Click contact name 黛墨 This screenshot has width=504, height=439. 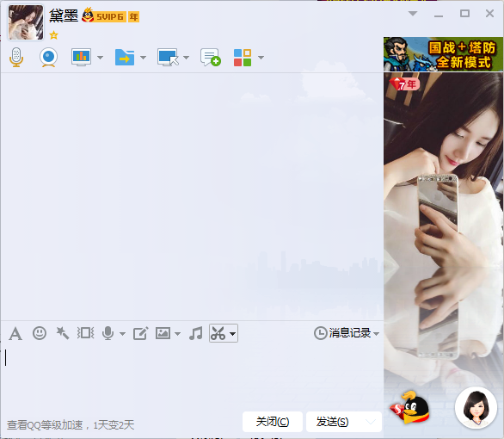[64, 15]
